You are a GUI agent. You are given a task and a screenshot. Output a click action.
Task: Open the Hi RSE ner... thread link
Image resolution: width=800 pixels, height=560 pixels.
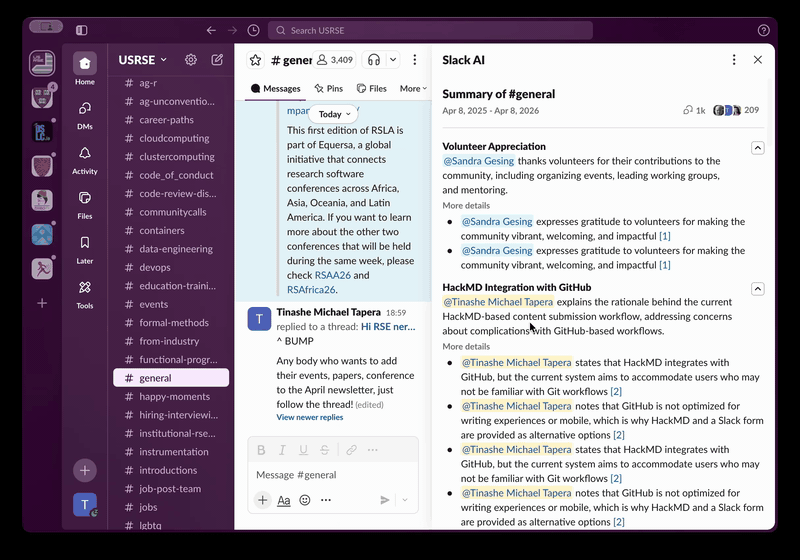click(x=388, y=326)
